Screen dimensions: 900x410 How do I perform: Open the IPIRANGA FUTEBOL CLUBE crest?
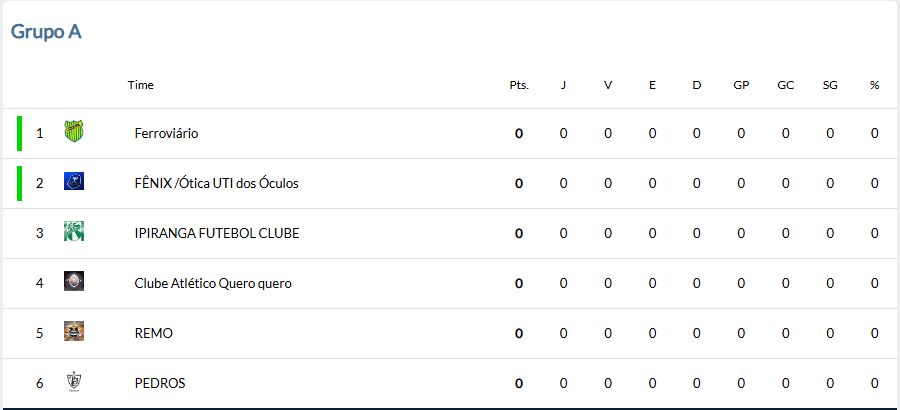tap(74, 231)
